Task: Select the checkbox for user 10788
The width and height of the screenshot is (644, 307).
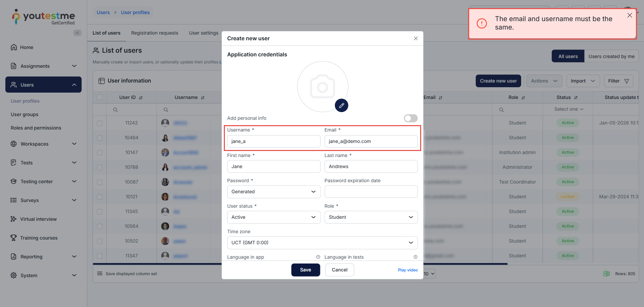Action: (100, 167)
